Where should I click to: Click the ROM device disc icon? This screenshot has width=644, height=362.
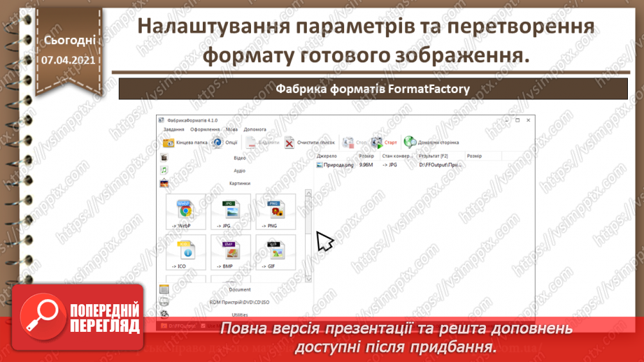[x=164, y=302]
